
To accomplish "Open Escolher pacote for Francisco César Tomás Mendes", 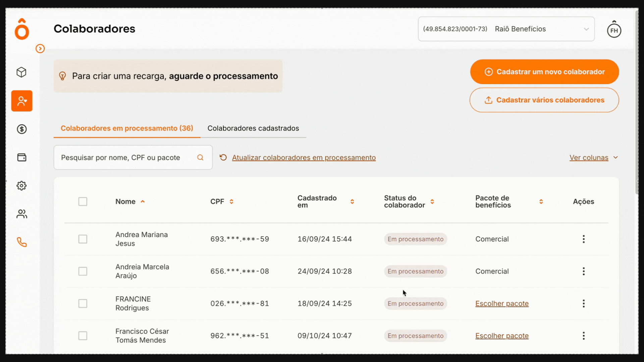I will click(x=502, y=336).
